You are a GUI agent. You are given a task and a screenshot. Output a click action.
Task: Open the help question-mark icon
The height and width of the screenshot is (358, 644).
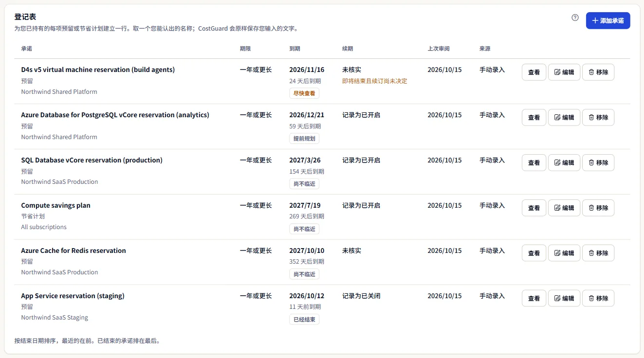[575, 18]
